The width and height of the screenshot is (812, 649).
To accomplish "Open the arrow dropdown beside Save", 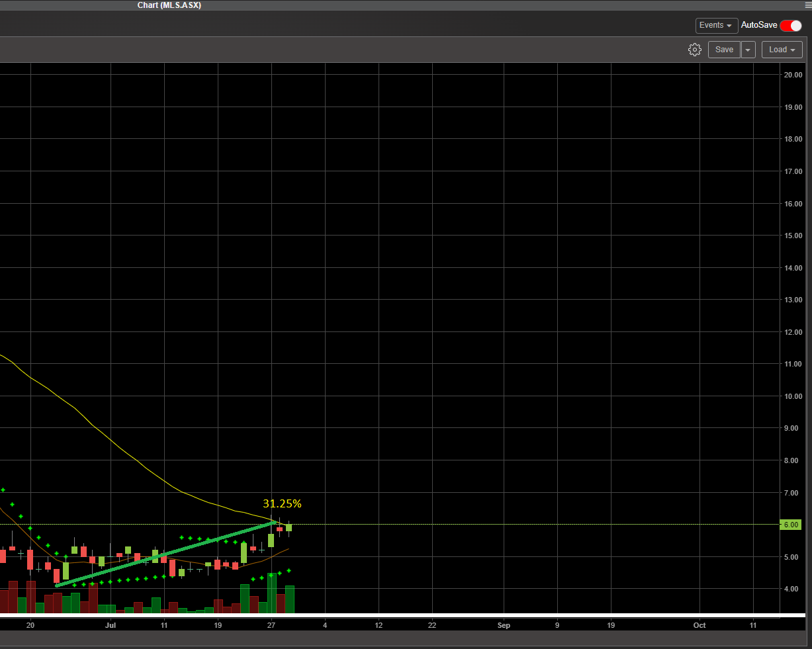I will pos(748,50).
